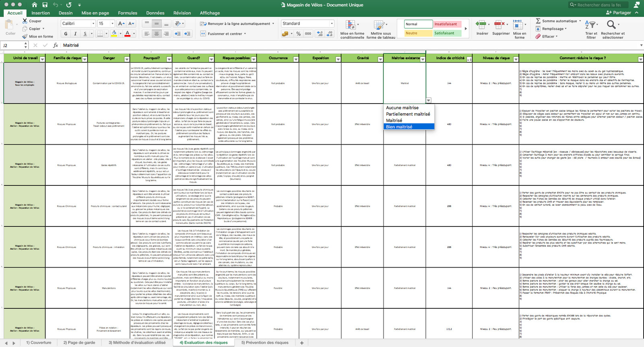Image resolution: width=644 pixels, height=347 pixels.
Task: Toggle align text right
Action: [166, 34]
